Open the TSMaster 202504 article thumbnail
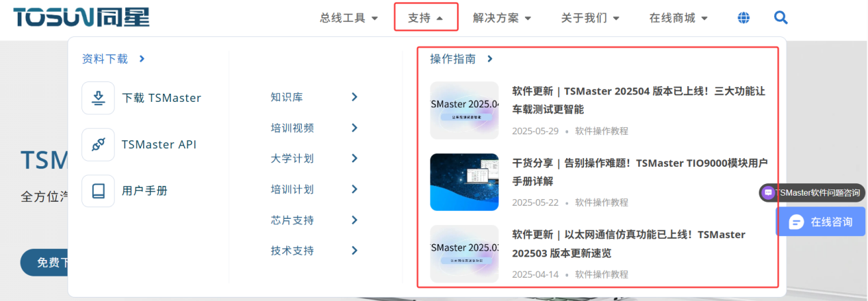Screen dimensions: 868x301 tap(464, 110)
